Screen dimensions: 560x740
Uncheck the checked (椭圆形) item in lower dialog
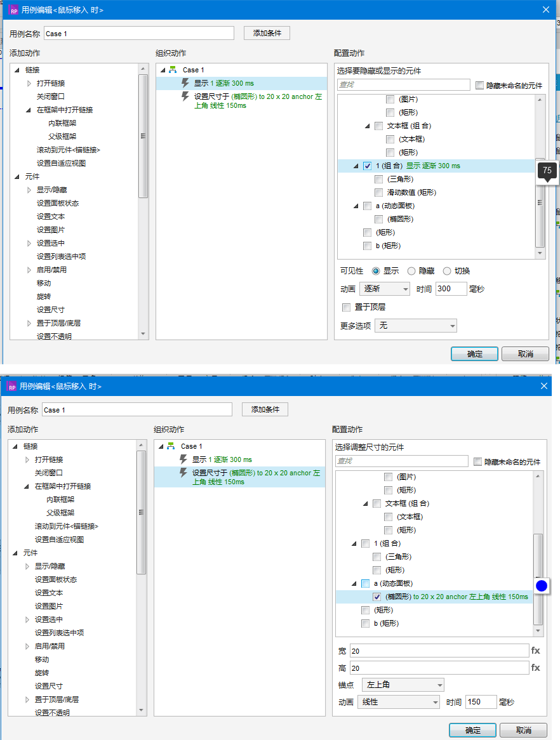(377, 597)
